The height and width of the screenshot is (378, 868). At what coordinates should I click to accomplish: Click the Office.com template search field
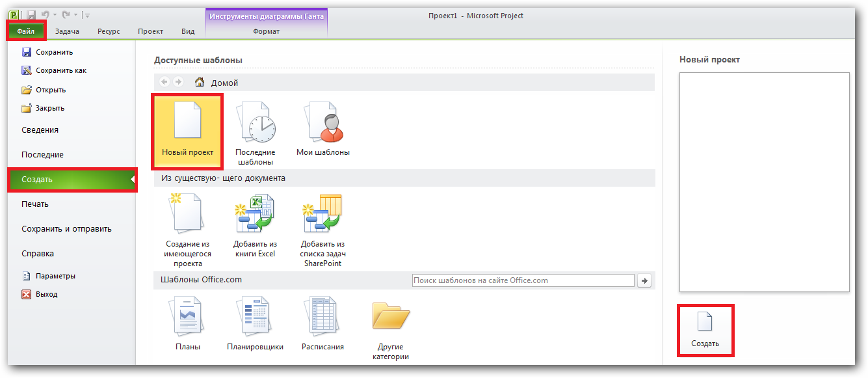click(523, 280)
